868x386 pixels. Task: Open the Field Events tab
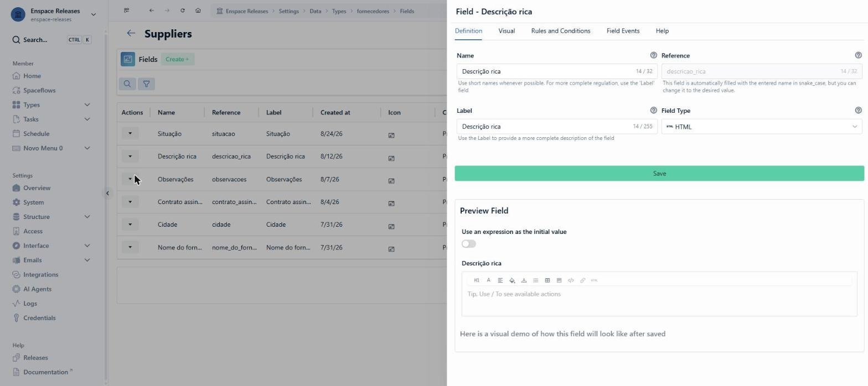pos(623,31)
